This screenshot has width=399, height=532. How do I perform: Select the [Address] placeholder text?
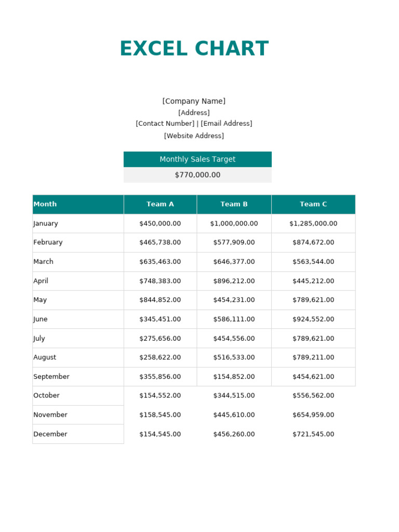coord(194,112)
